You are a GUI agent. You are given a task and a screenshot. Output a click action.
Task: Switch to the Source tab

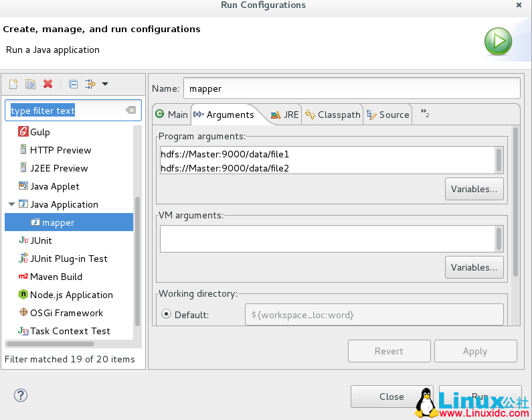coord(388,115)
